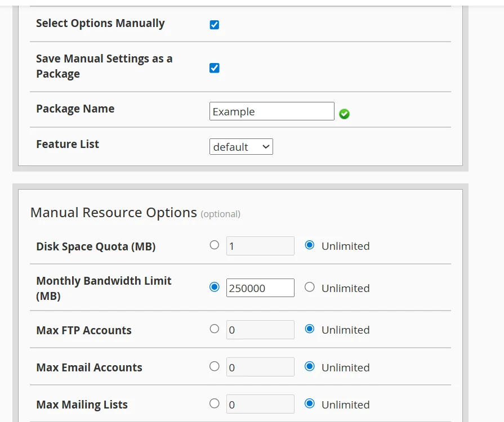The height and width of the screenshot is (422, 504).
Task: Select limited radio for Disk Space Quota
Action: [214, 245]
